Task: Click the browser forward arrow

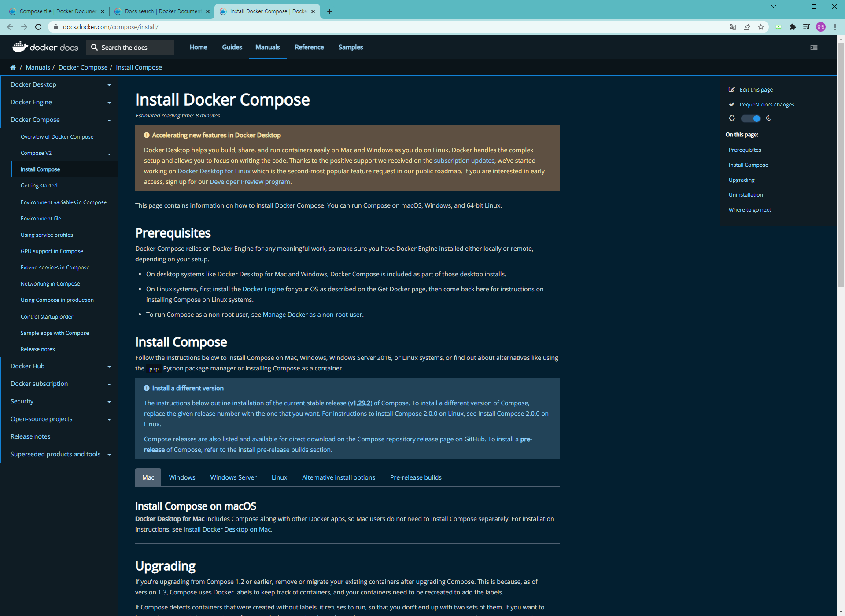Action: click(x=24, y=27)
